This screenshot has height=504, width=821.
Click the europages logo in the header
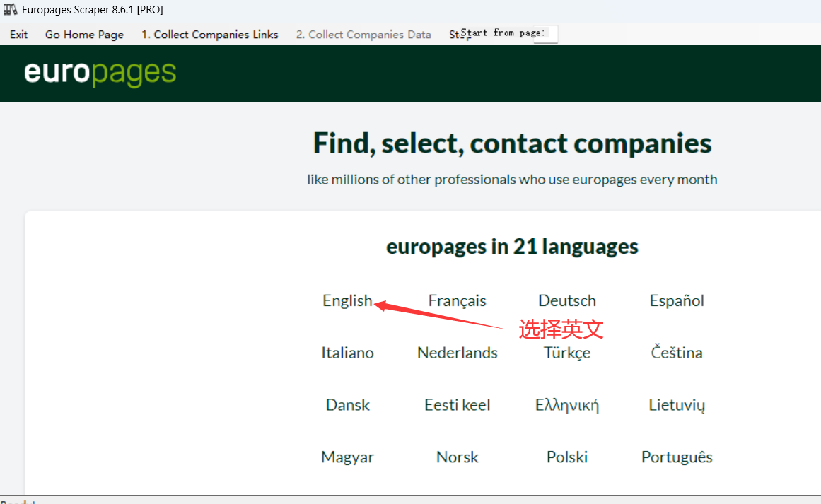pyautogui.click(x=100, y=73)
